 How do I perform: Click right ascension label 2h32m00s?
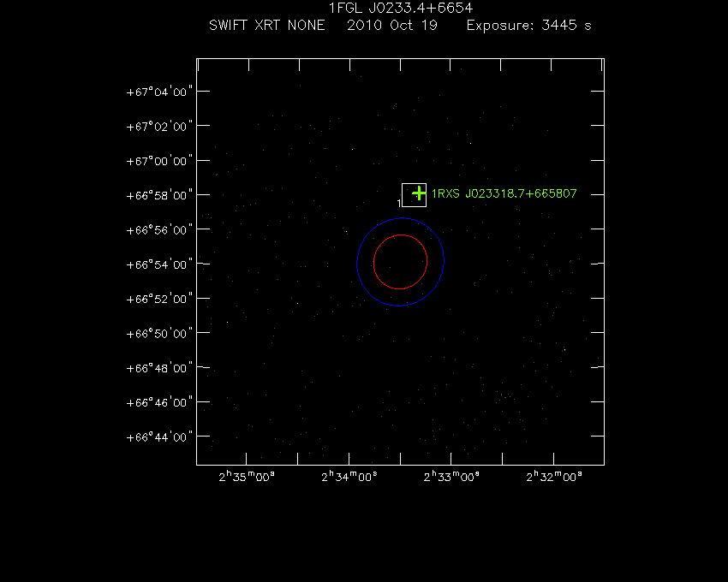[554, 477]
